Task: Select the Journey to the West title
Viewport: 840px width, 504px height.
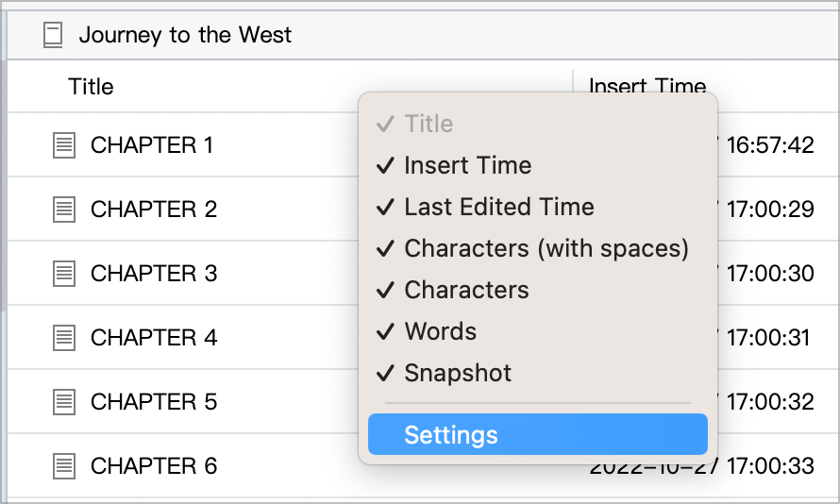Action: click(x=185, y=35)
